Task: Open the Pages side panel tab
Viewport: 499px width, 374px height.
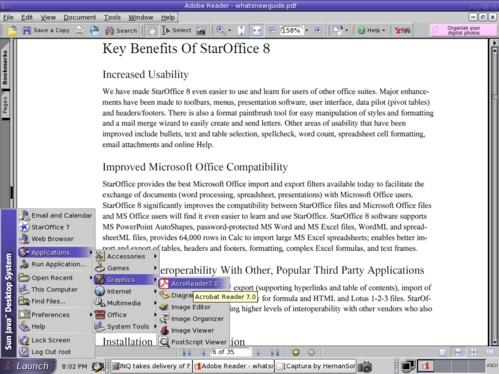Action: [x=5, y=105]
